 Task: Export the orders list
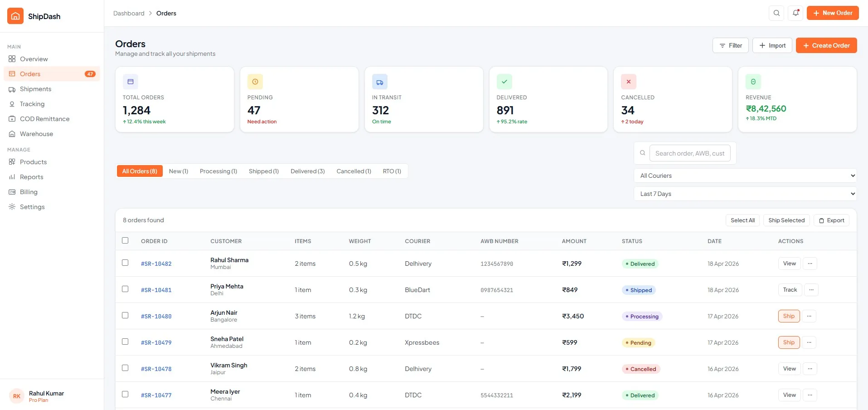[x=832, y=220]
